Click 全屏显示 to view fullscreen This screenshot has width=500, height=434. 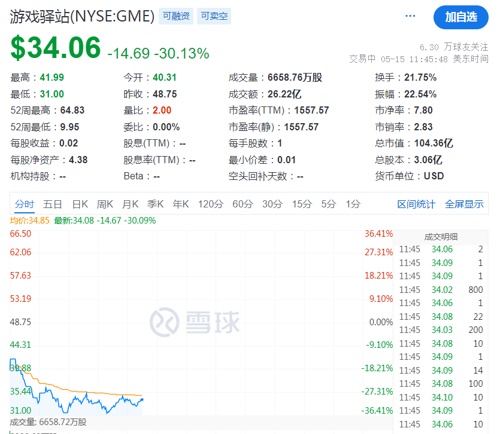464,204
